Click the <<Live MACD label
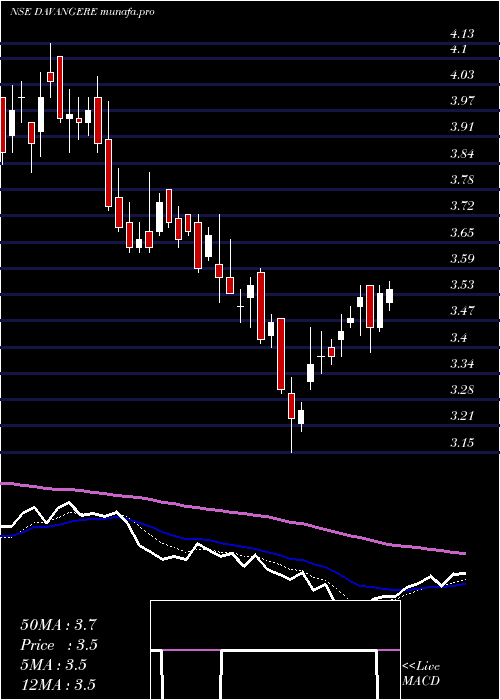 [421, 674]
